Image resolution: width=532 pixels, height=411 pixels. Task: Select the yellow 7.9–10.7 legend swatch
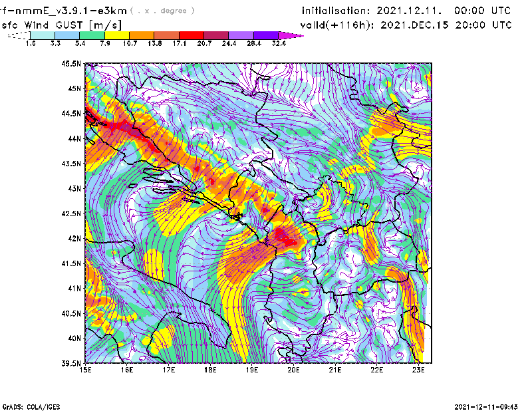click(x=117, y=35)
